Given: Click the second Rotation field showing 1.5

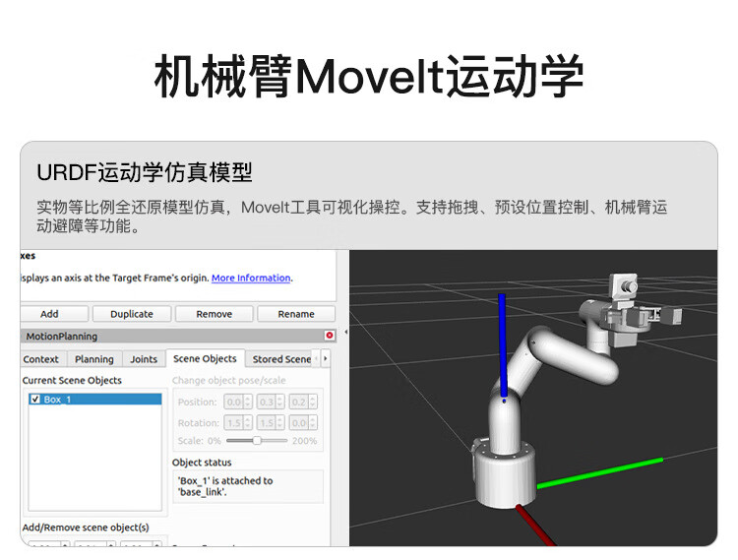Looking at the screenshot, I should pyautogui.click(x=271, y=422).
